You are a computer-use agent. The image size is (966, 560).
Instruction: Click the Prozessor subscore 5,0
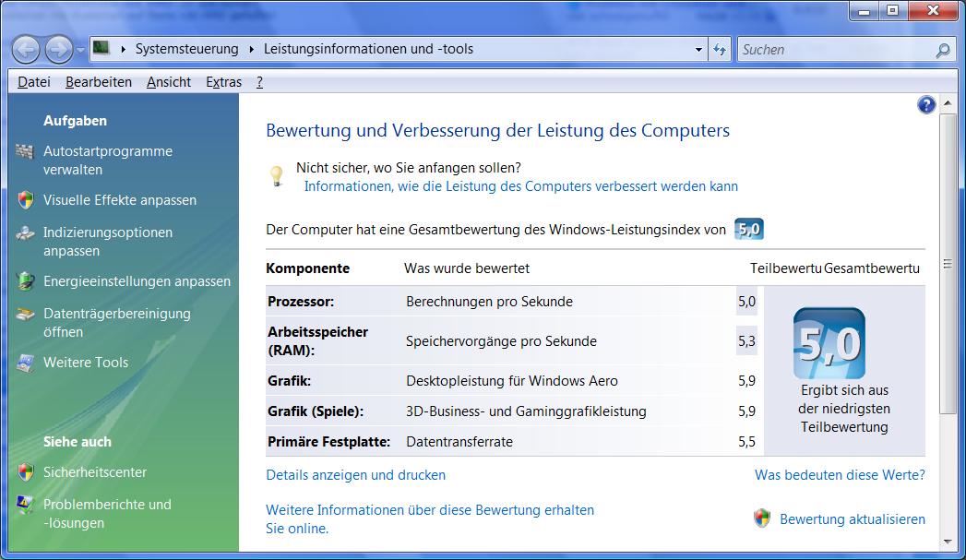click(x=746, y=302)
